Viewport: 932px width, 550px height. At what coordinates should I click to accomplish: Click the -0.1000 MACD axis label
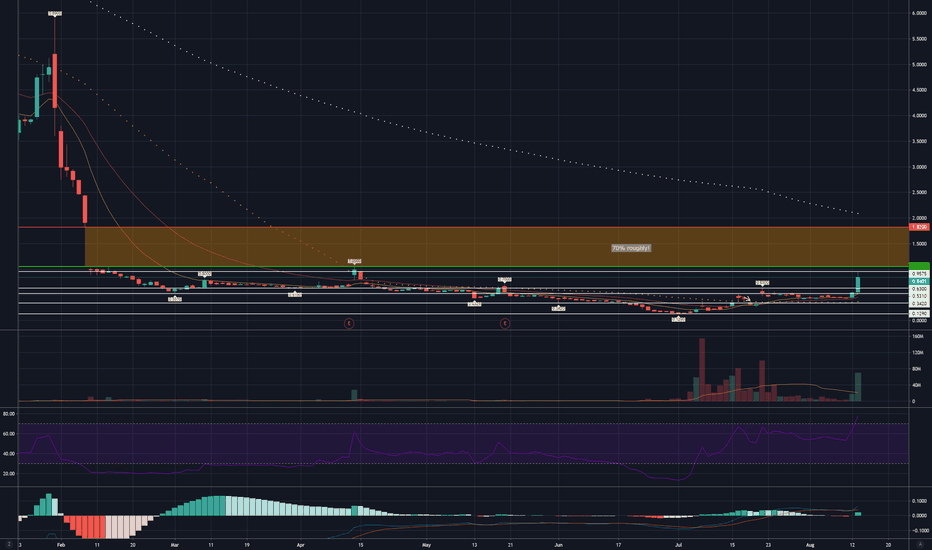point(920,530)
